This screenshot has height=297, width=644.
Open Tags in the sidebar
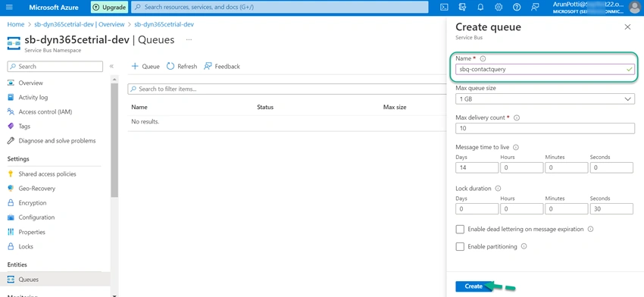(x=24, y=126)
